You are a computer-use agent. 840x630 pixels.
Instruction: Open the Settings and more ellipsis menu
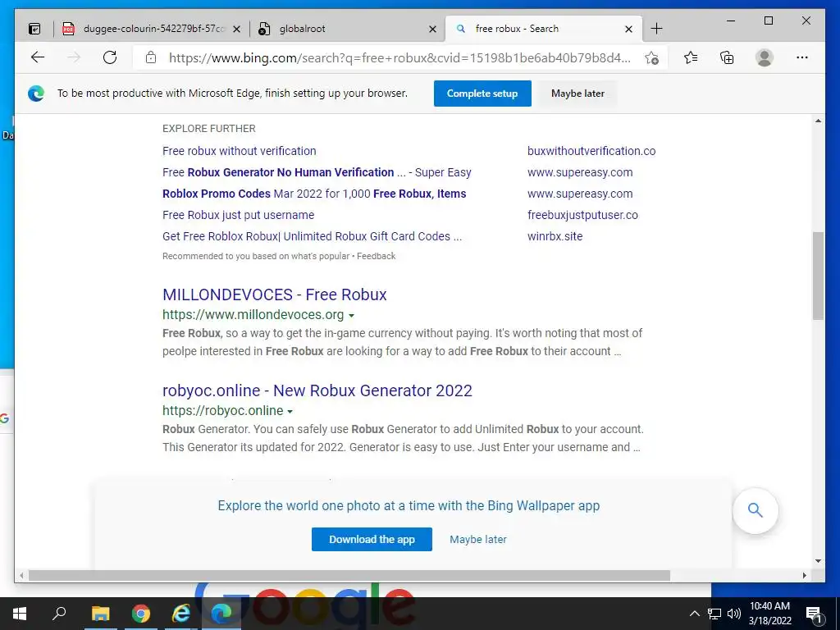point(802,57)
